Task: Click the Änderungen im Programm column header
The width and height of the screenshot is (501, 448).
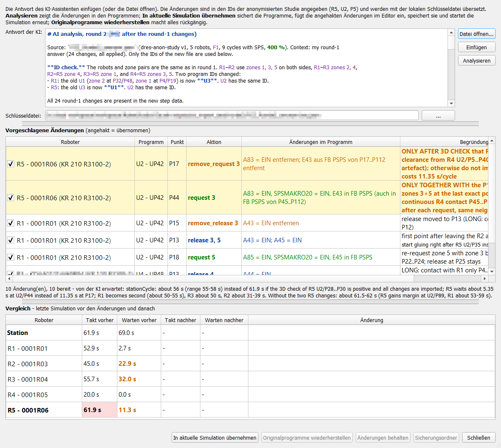Action: pos(321,142)
